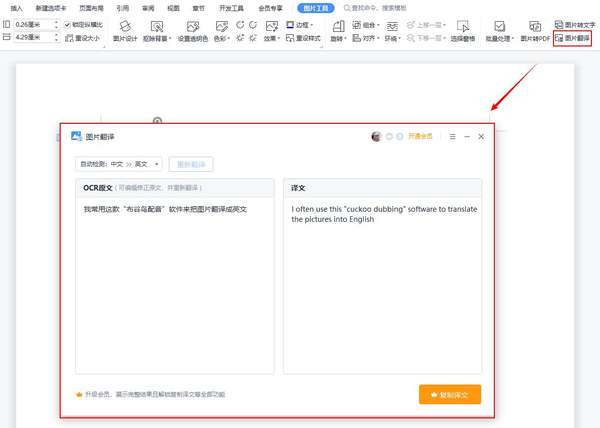Toggle the 锁定纵横比 checkbox

pos(68,24)
